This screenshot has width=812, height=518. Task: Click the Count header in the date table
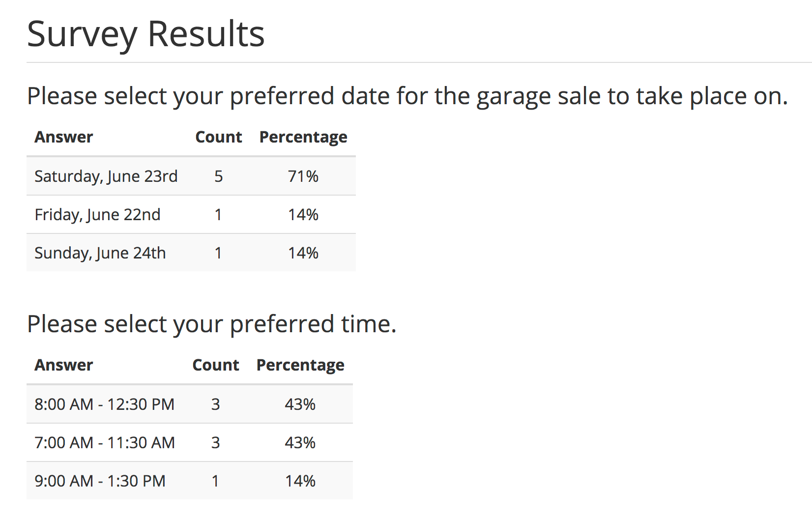click(x=218, y=137)
